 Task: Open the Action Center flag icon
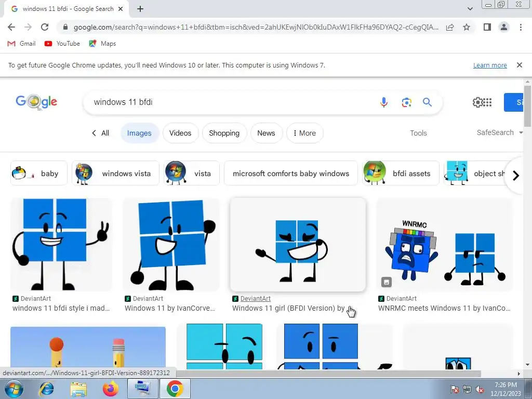(x=454, y=390)
